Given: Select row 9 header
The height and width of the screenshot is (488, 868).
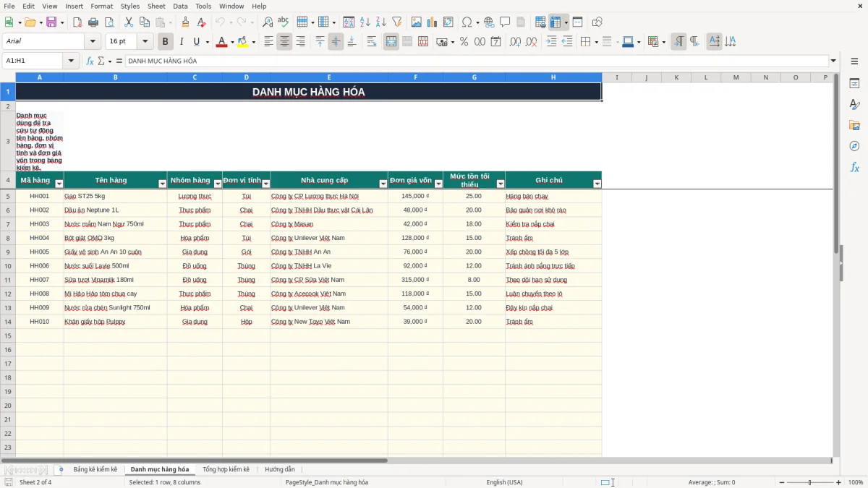Looking at the screenshot, I should pyautogui.click(x=8, y=252).
